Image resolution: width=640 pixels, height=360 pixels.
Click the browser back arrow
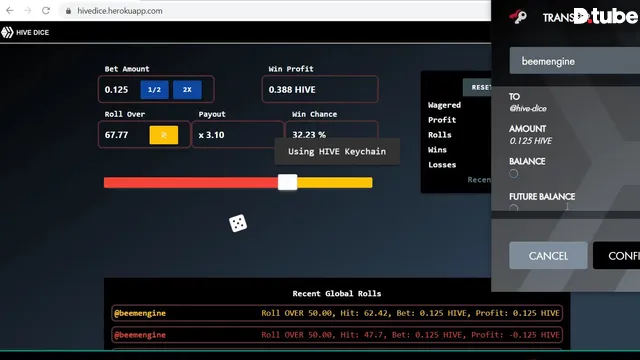click(x=10, y=11)
